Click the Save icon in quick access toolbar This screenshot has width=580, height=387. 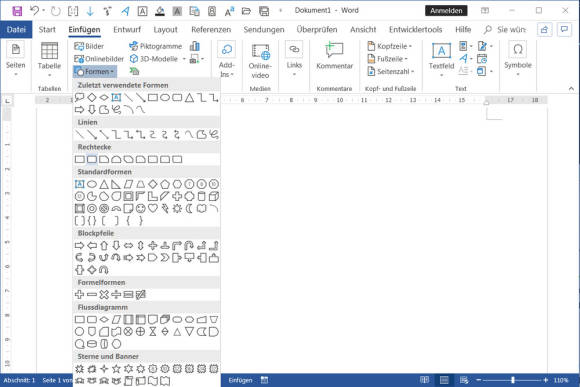[x=17, y=11]
